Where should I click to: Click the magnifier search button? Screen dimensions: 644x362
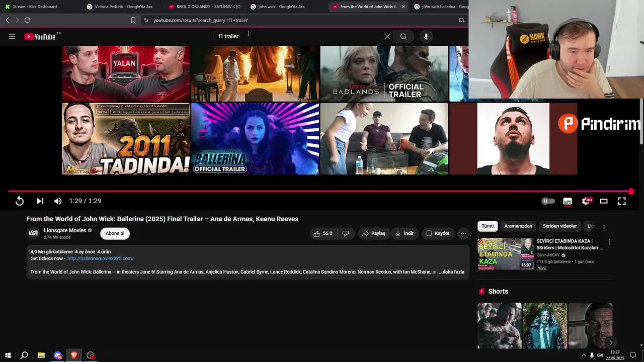click(x=404, y=36)
